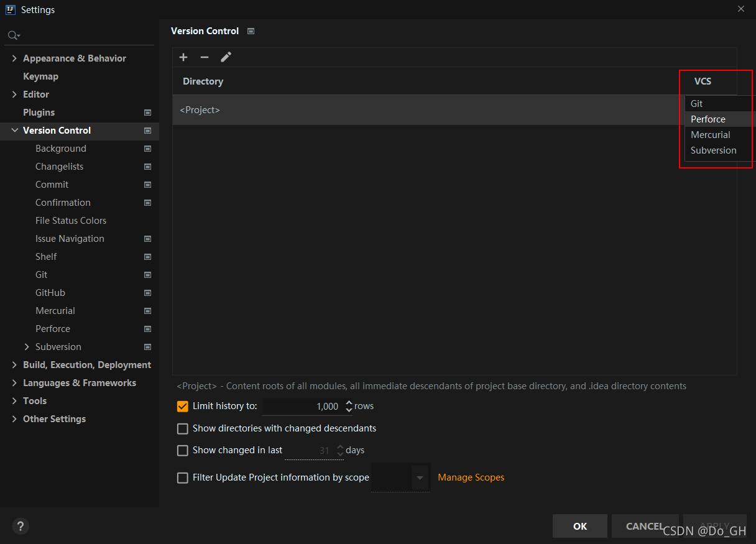The width and height of the screenshot is (756, 544).
Task: Expand the Tools section
Action: [x=14, y=401]
